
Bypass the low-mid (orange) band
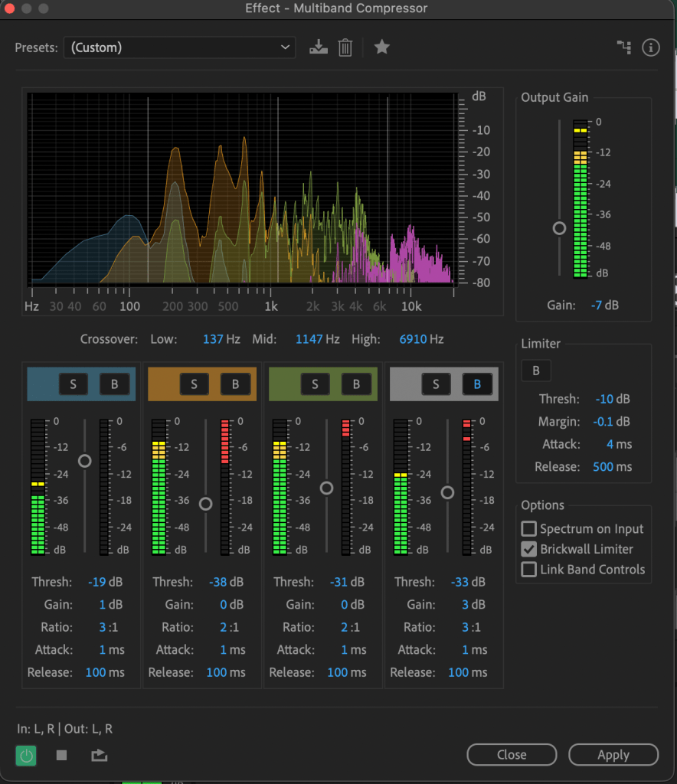[x=235, y=384]
